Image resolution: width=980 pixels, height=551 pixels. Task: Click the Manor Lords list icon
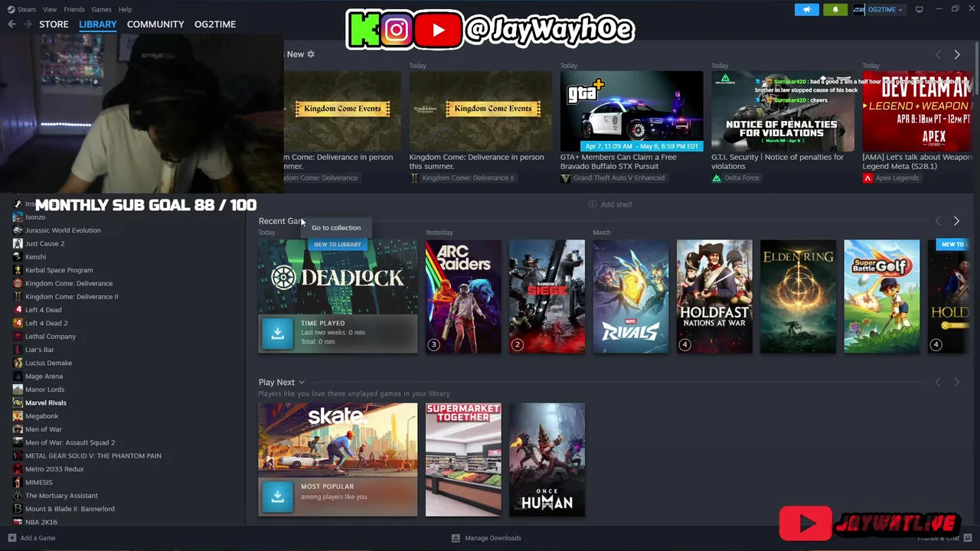click(18, 390)
